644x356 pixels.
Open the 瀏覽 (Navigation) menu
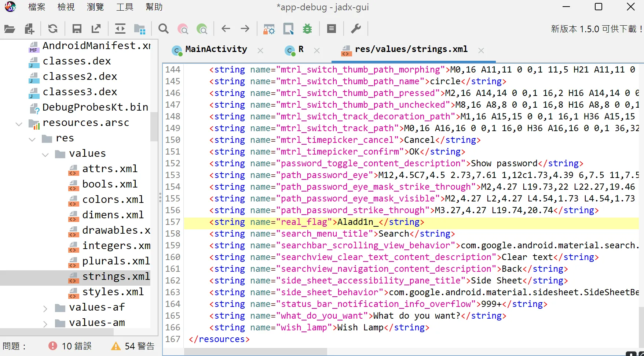(95, 7)
